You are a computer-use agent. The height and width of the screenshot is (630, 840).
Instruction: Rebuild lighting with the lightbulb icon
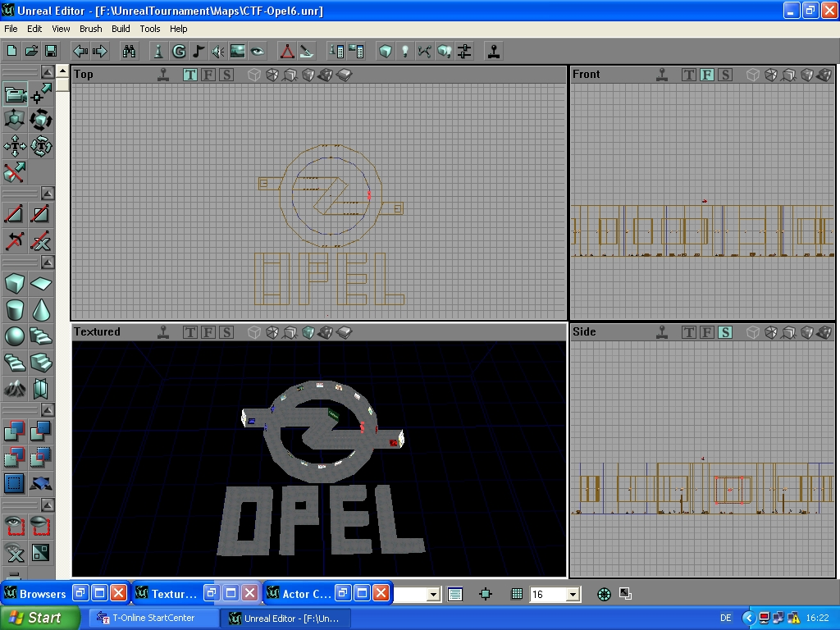tap(404, 51)
